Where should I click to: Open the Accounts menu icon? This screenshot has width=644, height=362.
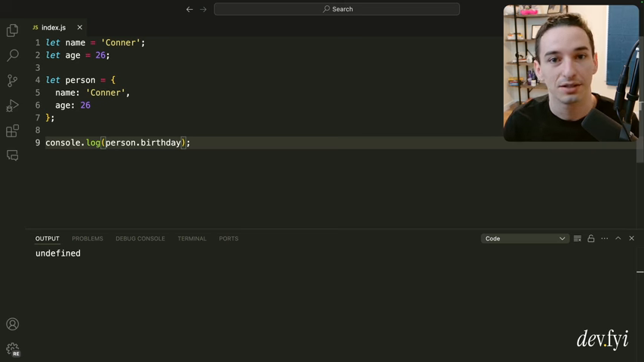(12, 324)
